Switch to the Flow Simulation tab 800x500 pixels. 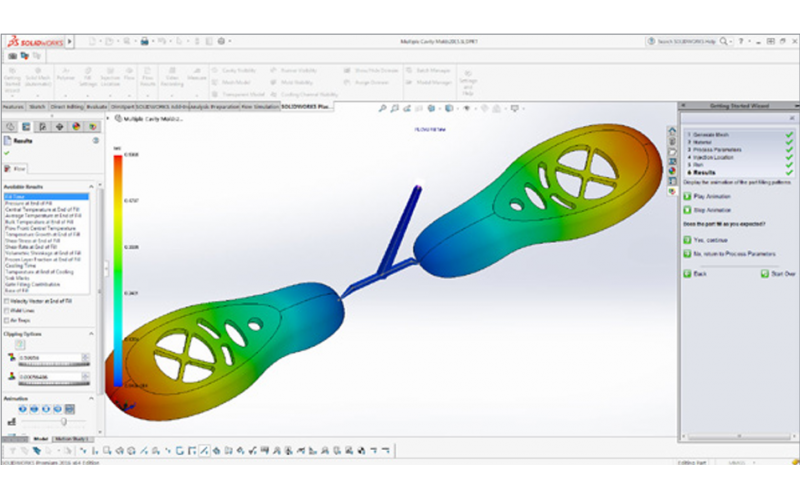coord(260,107)
